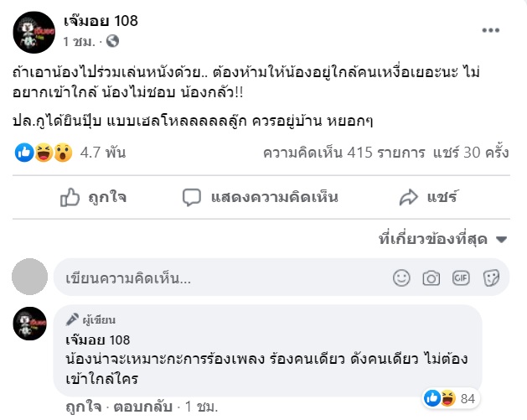Click the emoji icon in comment box
This screenshot has height=420, width=527.
pyautogui.click(x=402, y=277)
